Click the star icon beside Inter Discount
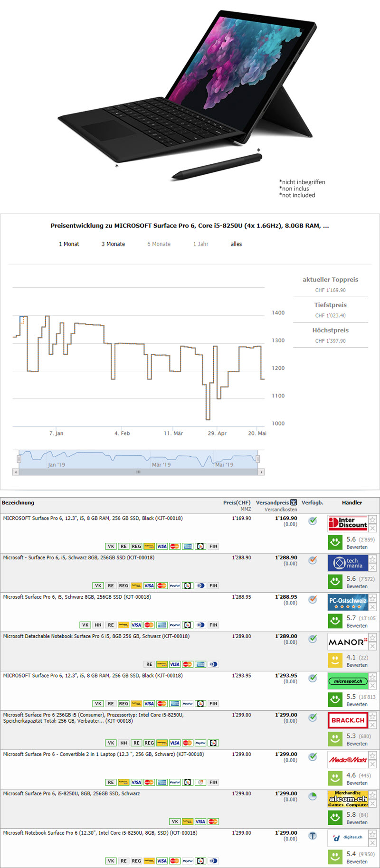 372,519
